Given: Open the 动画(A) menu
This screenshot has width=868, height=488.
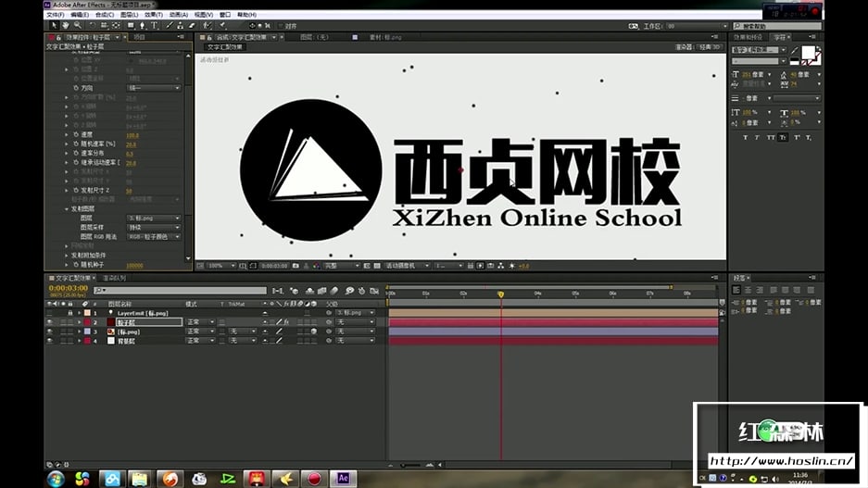Looking at the screenshot, I should [178, 15].
